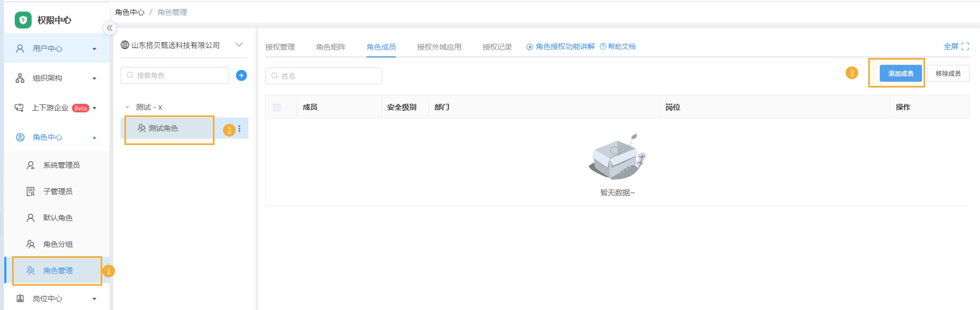Image resolution: width=980 pixels, height=310 pixels.
Task: Select the 角色成员 tab
Action: pos(381,47)
